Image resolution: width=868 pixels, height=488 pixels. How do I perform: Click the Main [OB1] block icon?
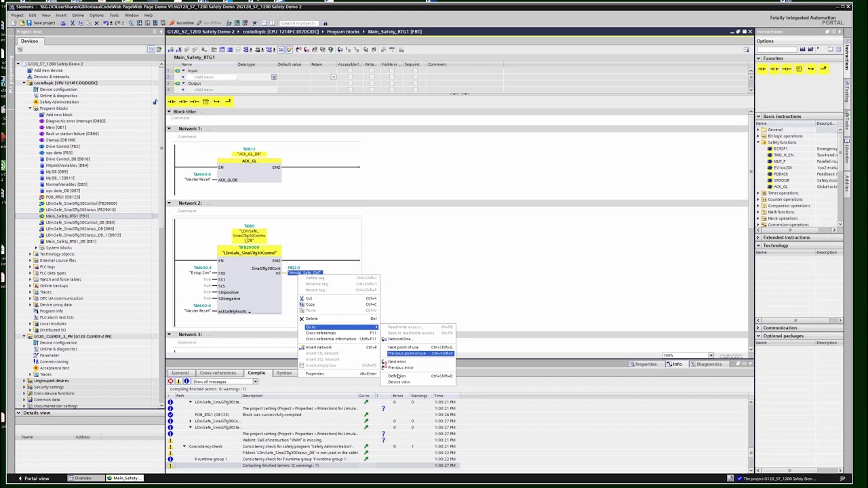pos(42,127)
